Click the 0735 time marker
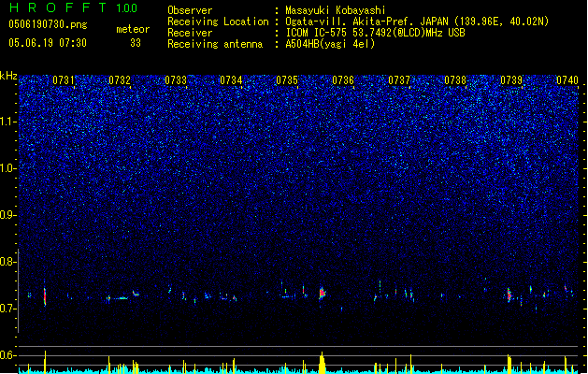Image resolution: width=588 pixels, height=374 pixels. (287, 80)
